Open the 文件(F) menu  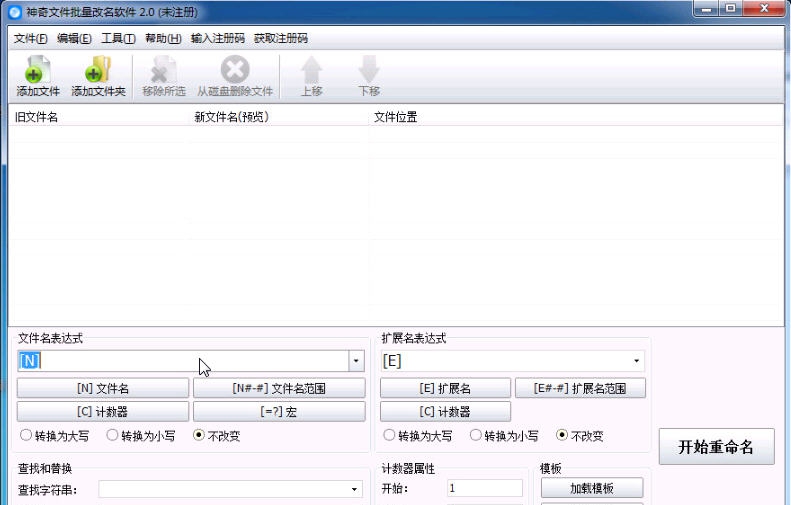tap(30, 38)
